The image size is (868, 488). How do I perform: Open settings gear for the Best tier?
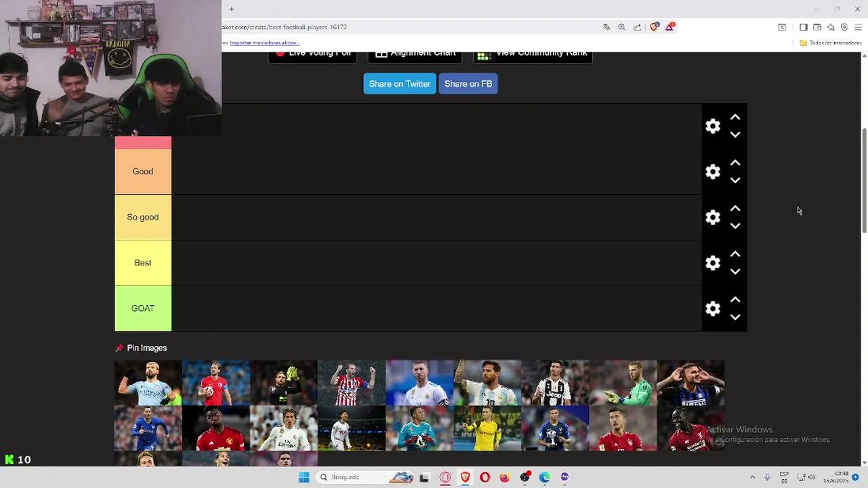coord(713,263)
